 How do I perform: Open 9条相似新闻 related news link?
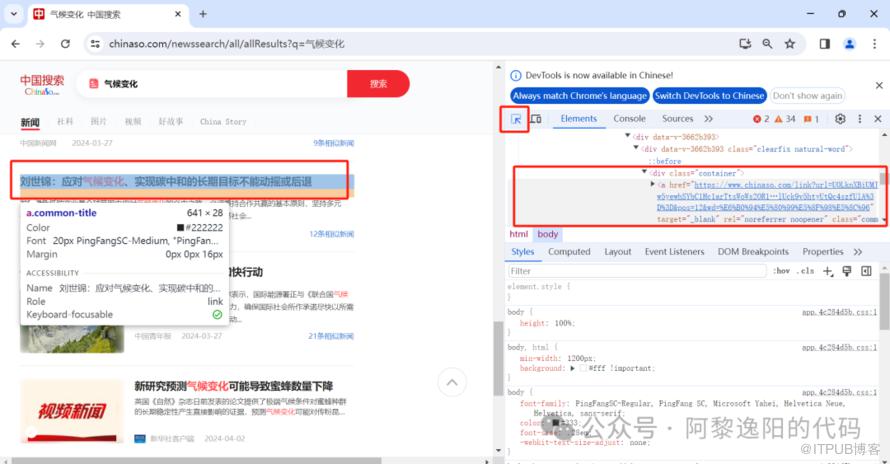tap(333, 143)
